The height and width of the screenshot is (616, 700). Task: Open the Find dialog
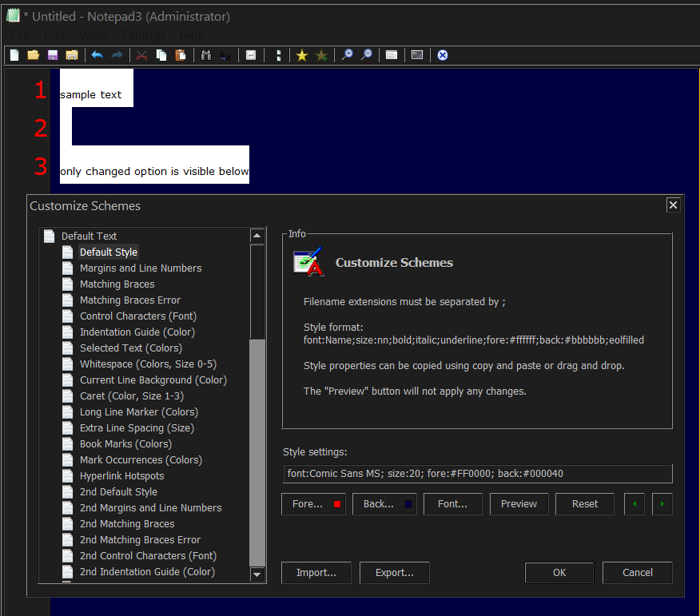pos(206,54)
